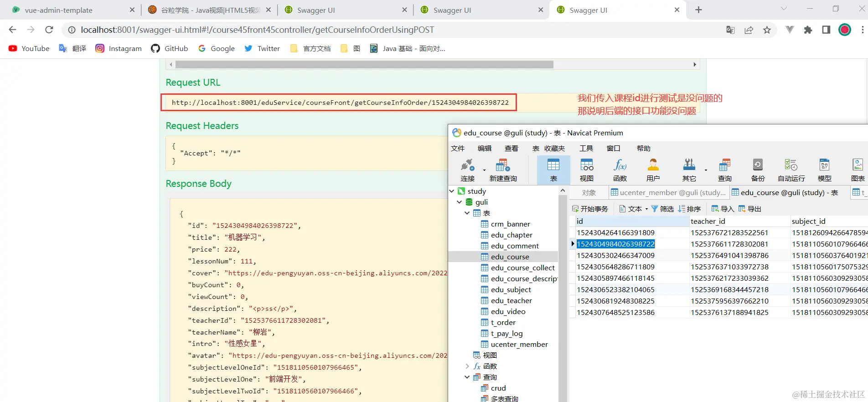Select the t_order table in the tree
The height and width of the screenshot is (402, 868).
pyautogui.click(x=503, y=322)
